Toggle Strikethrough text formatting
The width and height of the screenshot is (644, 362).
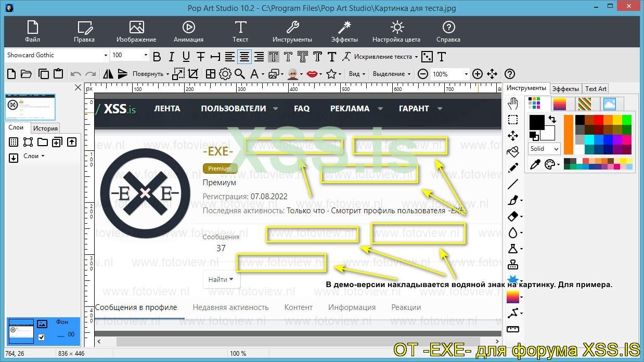(201, 57)
